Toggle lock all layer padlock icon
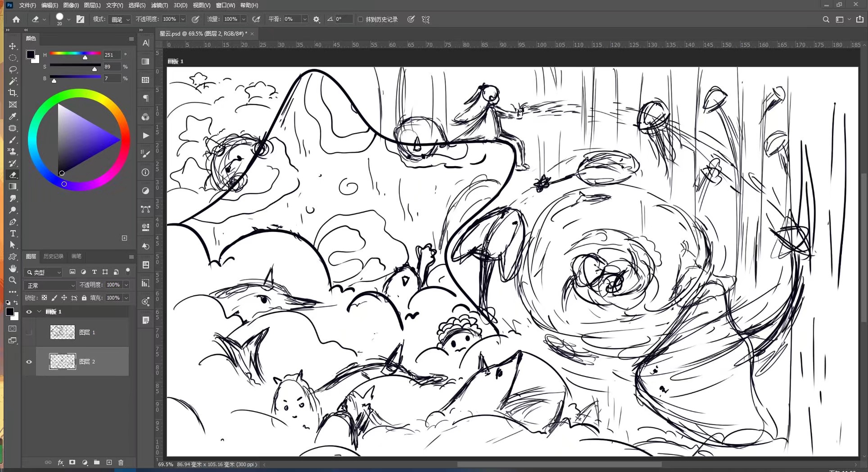The width and height of the screenshot is (868, 472). pos(84,298)
